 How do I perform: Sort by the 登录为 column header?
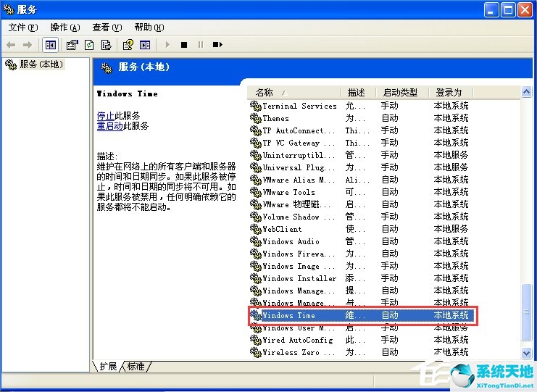[451, 93]
